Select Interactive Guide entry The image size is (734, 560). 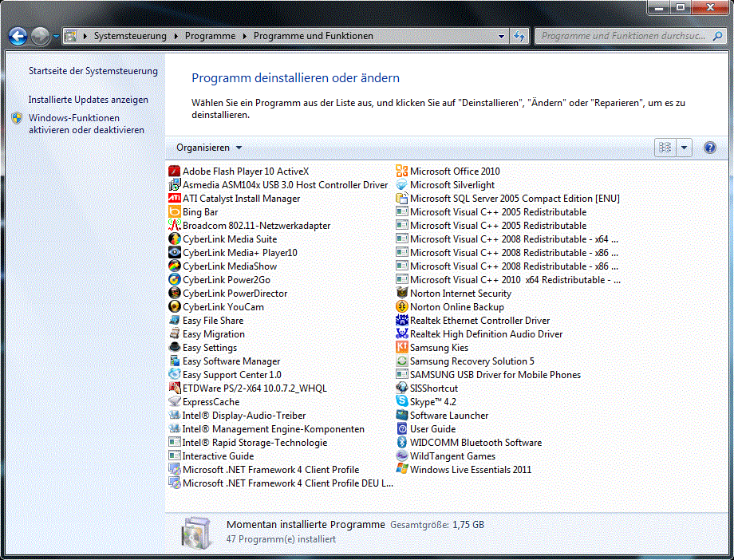(x=211, y=456)
